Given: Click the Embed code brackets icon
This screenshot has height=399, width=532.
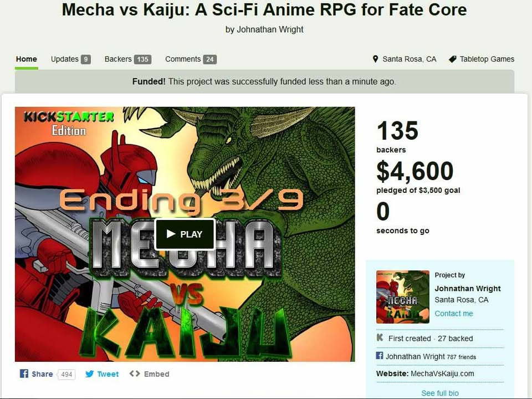Looking at the screenshot, I should click(x=135, y=374).
